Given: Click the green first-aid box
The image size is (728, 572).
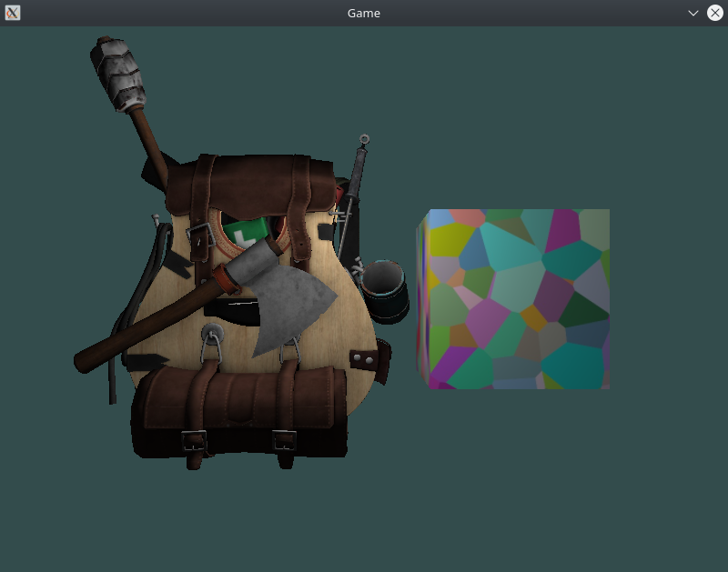Looking at the screenshot, I should point(246,233).
